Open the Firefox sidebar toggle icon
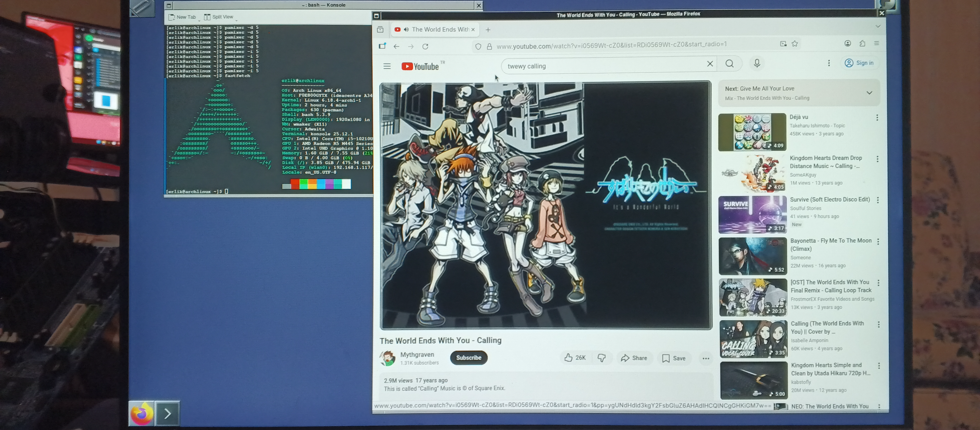Image resolution: width=980 pixels, height=430 pixels. tap(382, 46)
